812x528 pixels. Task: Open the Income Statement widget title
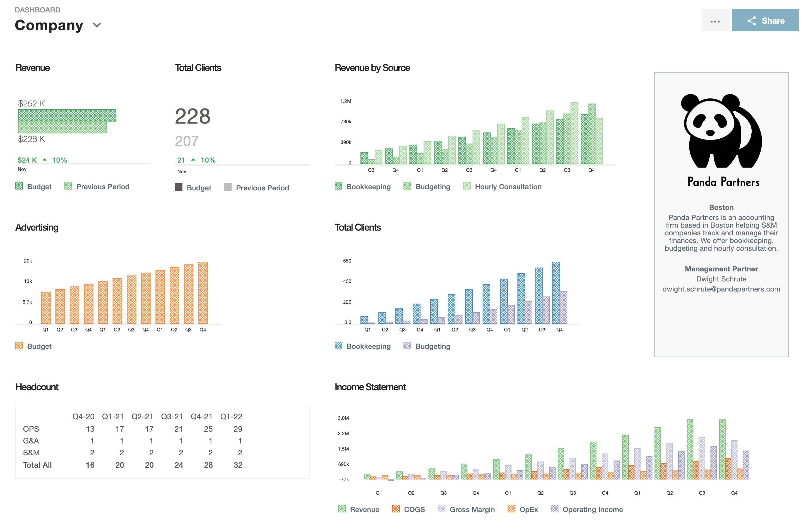pyautogui.click(x=370, y=387)
